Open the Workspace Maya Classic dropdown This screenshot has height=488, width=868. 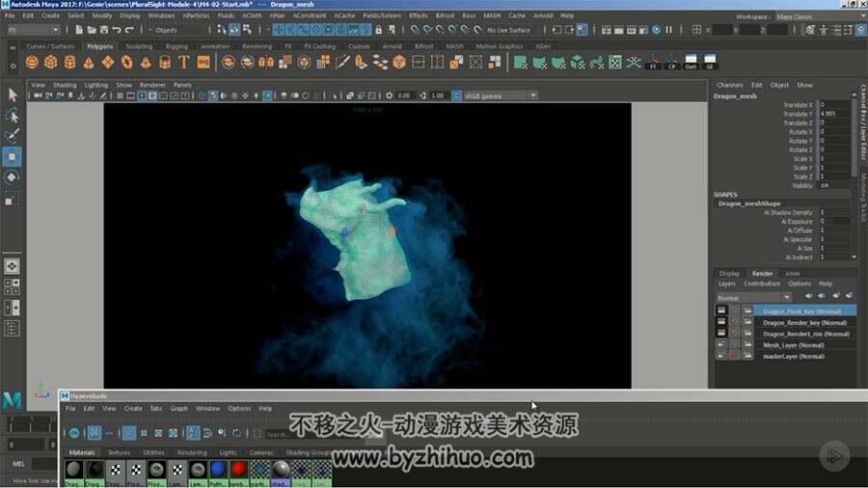click(821, 16)
